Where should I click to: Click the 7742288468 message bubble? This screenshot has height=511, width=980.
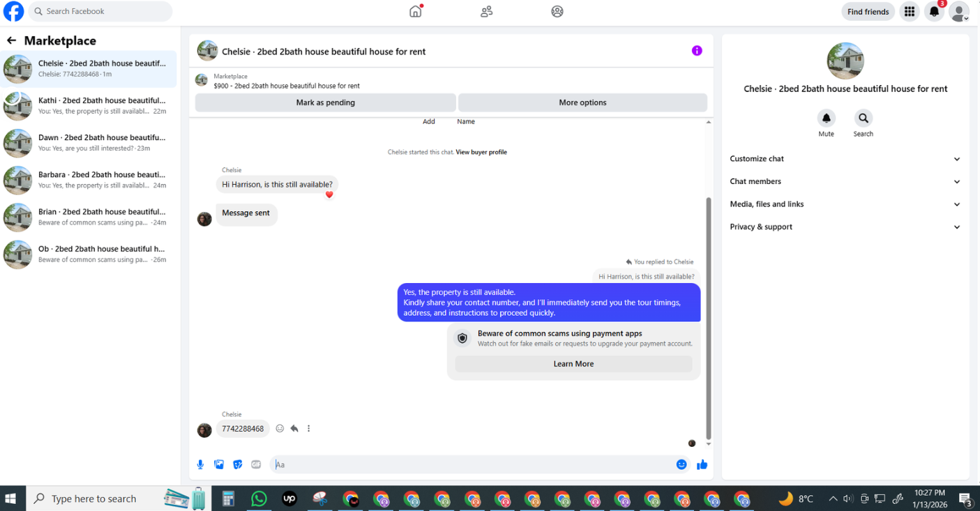click(x=243, y=429)
